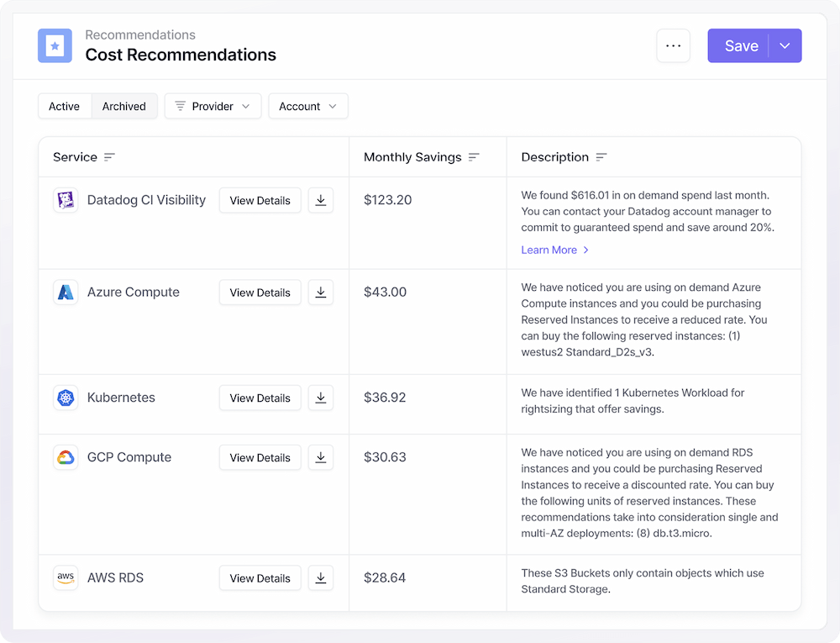
Task: Sort by Monthly Savings column icon
Action: [474, 157]
